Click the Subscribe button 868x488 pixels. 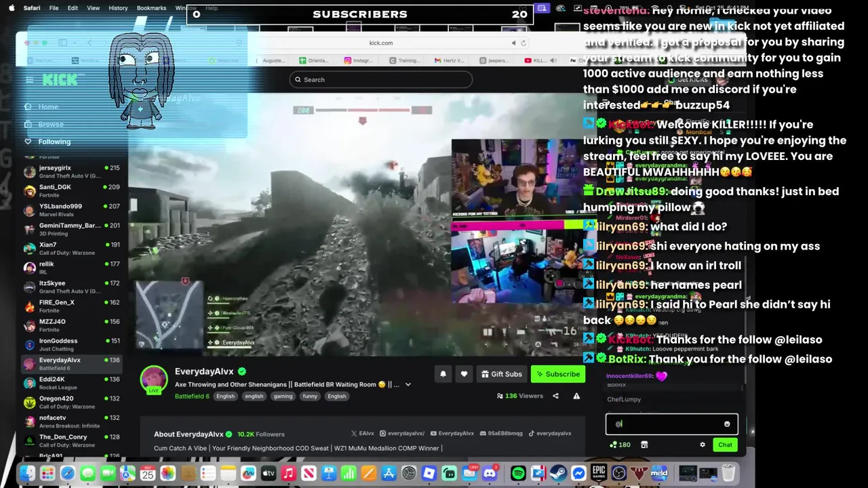(557, 373)
